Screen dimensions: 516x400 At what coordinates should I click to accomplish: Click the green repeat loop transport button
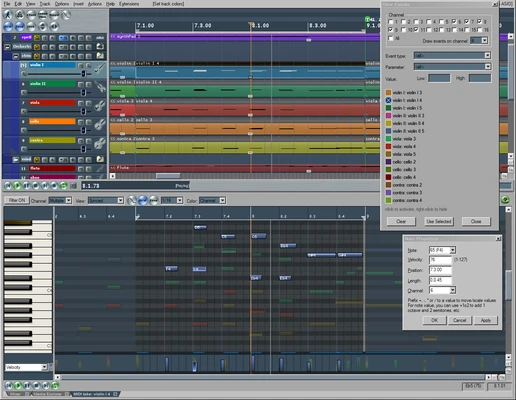[63, 186]
